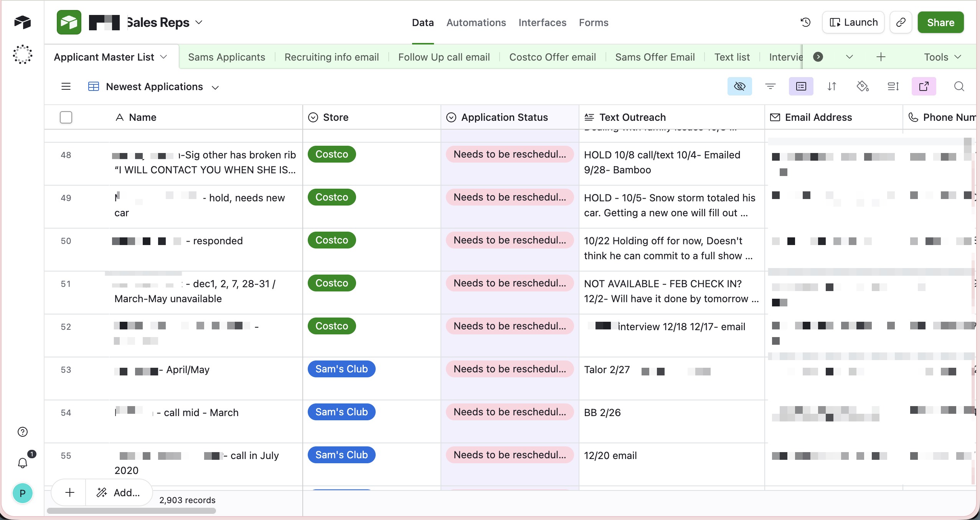Viewport: 980px width, 520px height.
Task: Switch to the Automations tab
Action: point(476,22)
